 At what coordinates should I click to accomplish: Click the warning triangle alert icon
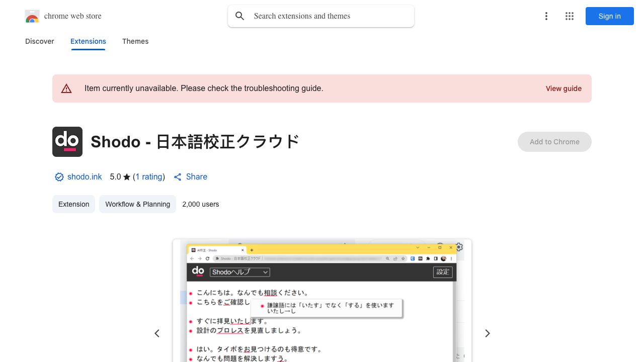click(x=66, y=88)
